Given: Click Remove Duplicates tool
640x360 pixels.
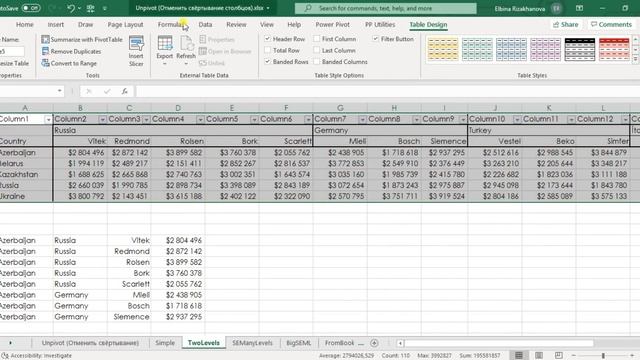Looking at the screenshot, I should (71, 51).
